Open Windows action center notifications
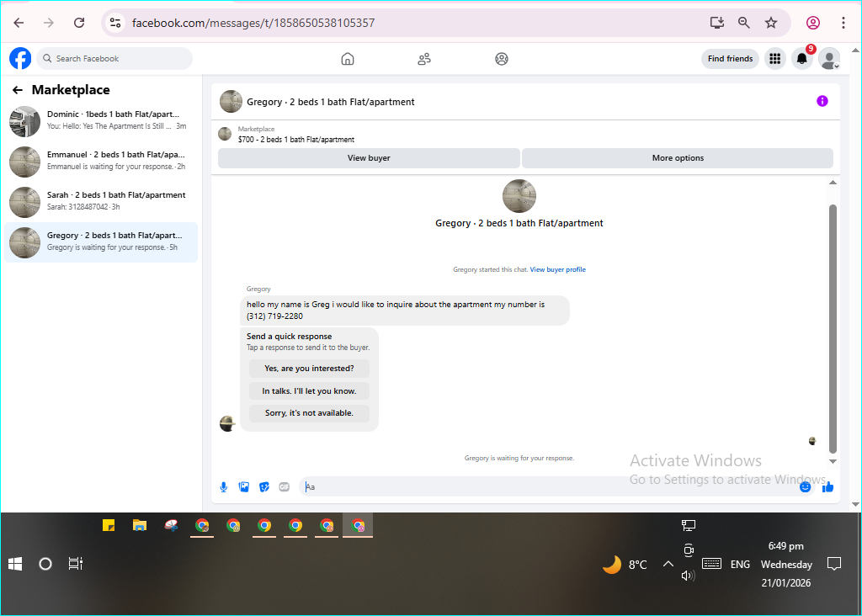Screen dimensions: 862x616 point(834,564)
